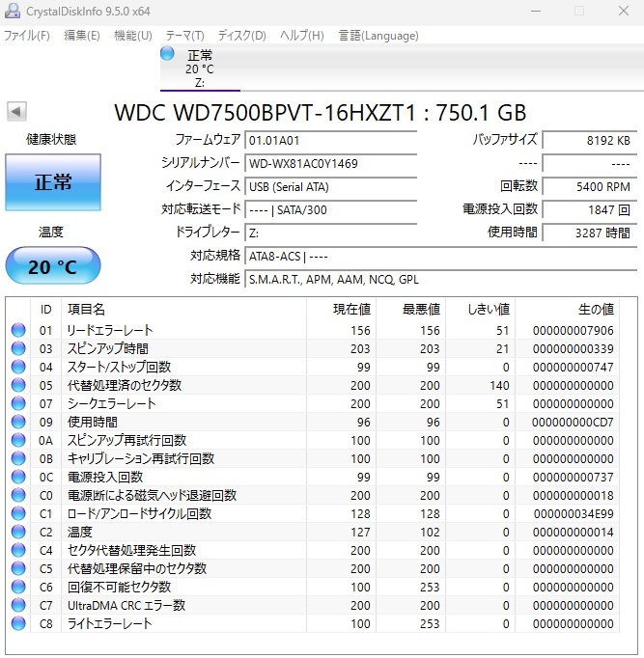Screen dimensions: 644x658
Task: Click the transfer mode field SATA/300
Action: point(331,209)
